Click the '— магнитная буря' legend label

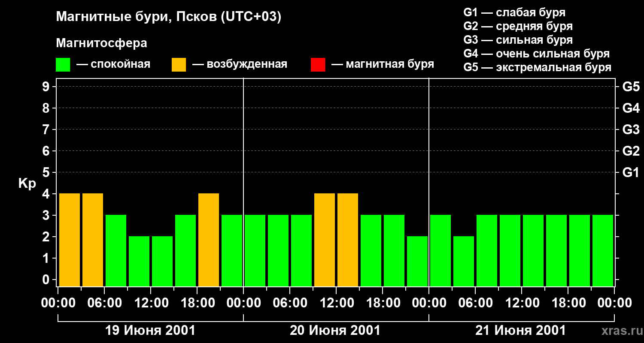pos(383,64)
